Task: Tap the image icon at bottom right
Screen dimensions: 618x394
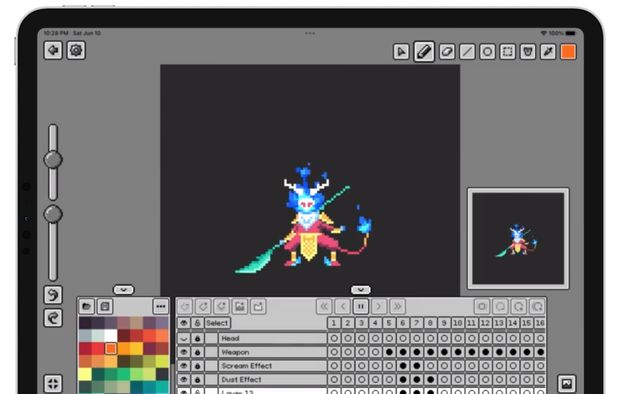Action: coord(567,383)
